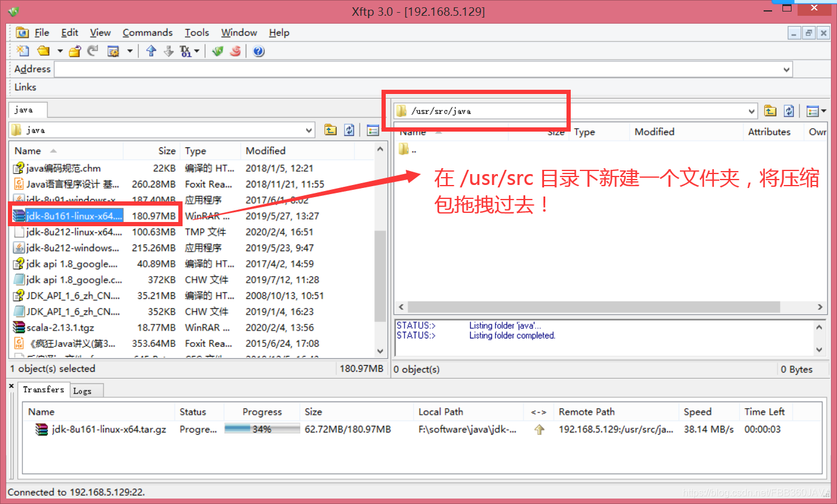Open the Commands menu

tap(147, 32)
